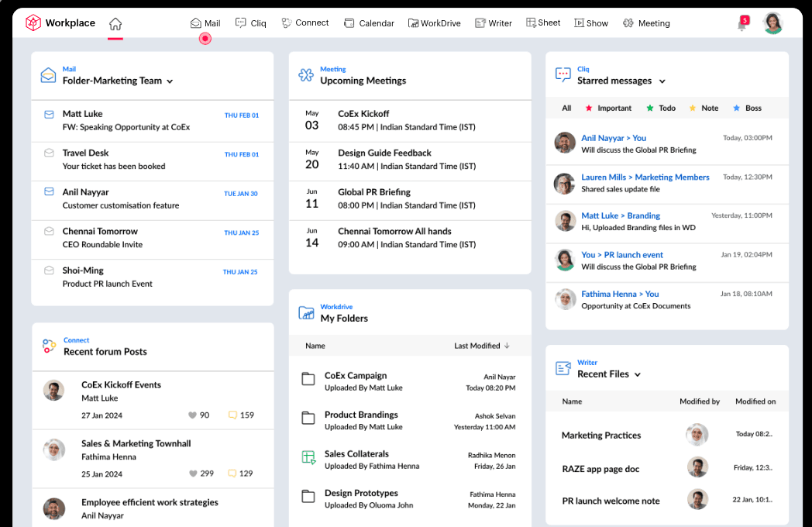Show All starred messages

point(566,108)
